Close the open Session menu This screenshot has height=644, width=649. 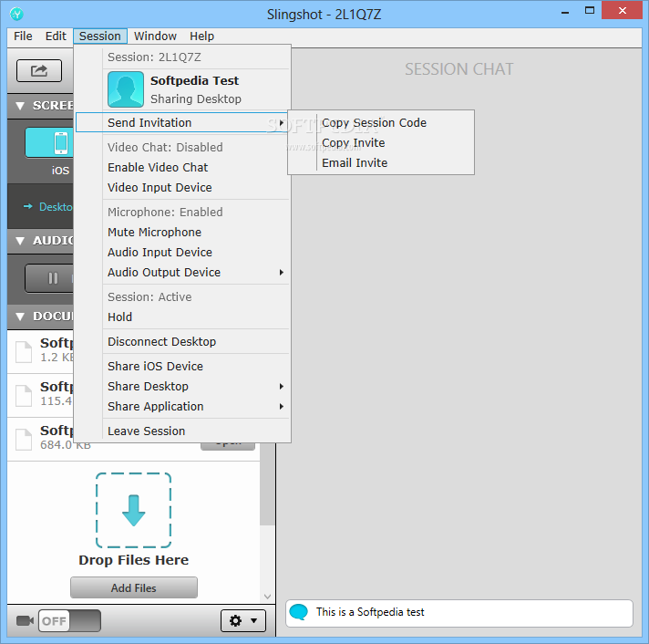click(x=100, y=36)
